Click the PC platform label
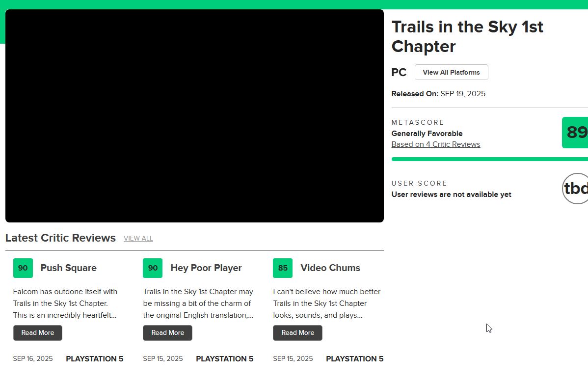 (399, 72)
